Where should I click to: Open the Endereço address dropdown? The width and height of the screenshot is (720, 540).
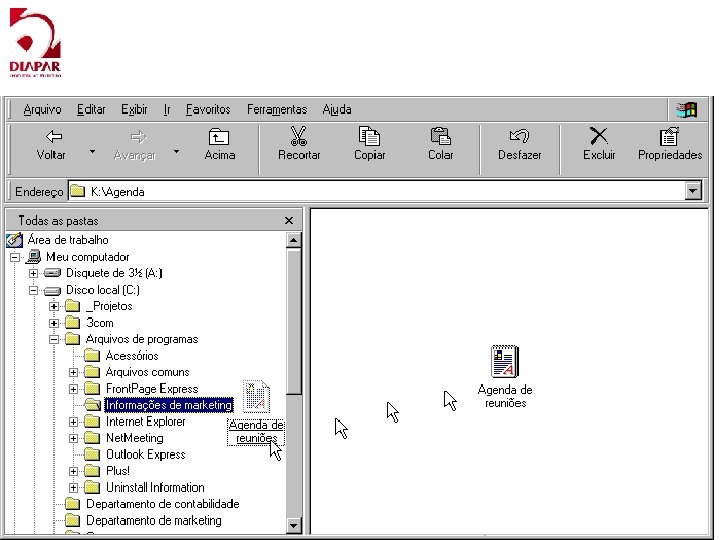tap(693, 191)
